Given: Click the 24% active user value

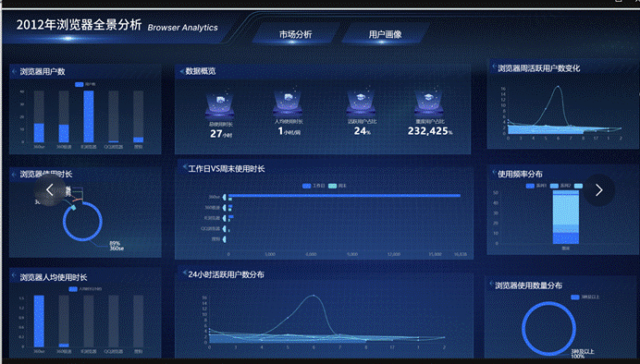Looking at the screenshot, I should [x=362, y=131].
